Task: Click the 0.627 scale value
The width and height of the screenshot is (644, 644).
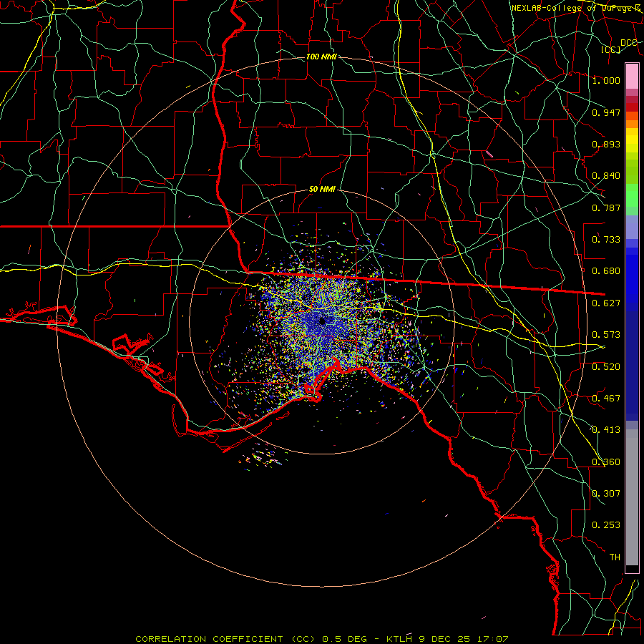Action: click(606, 303)
